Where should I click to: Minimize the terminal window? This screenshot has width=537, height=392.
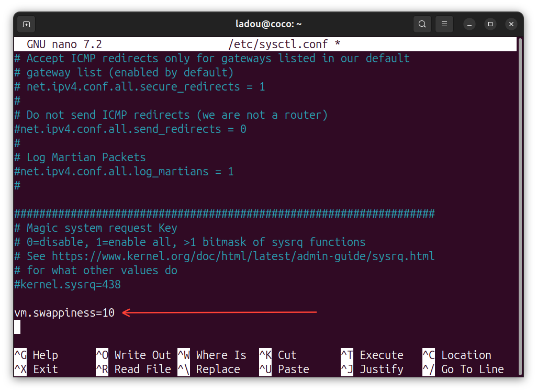[469, 24]
